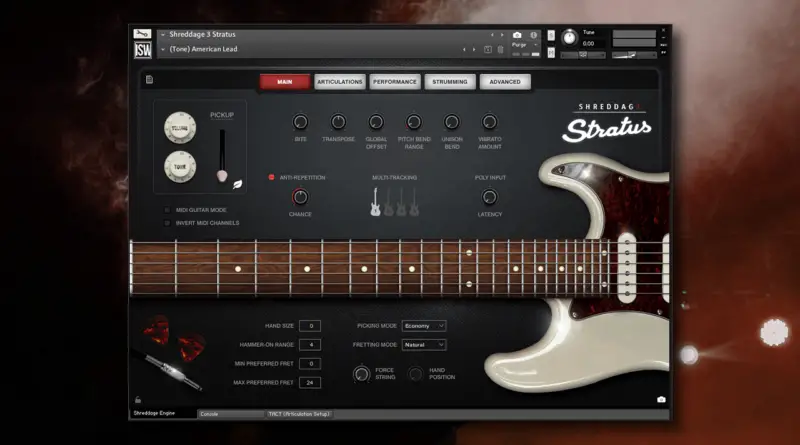Click the camera icon at bottom right
Viewport: 800px width, 445px height.
click(x=661, y=399)
